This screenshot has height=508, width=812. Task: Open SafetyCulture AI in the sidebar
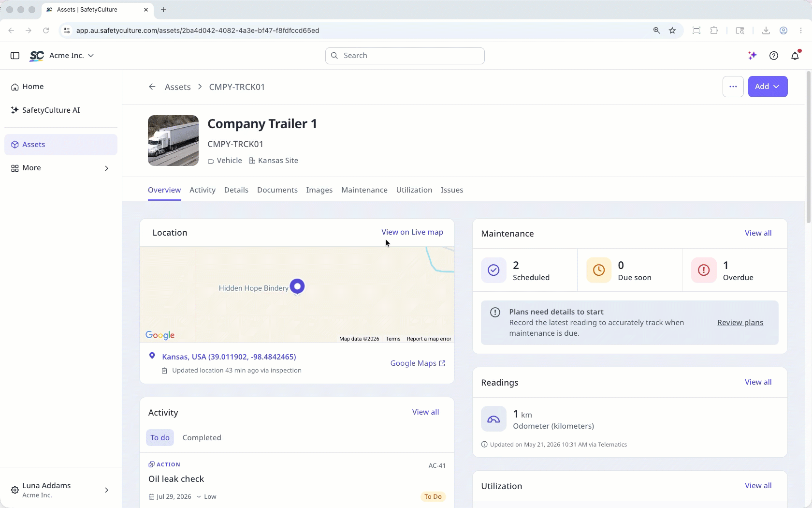point(61,110)
